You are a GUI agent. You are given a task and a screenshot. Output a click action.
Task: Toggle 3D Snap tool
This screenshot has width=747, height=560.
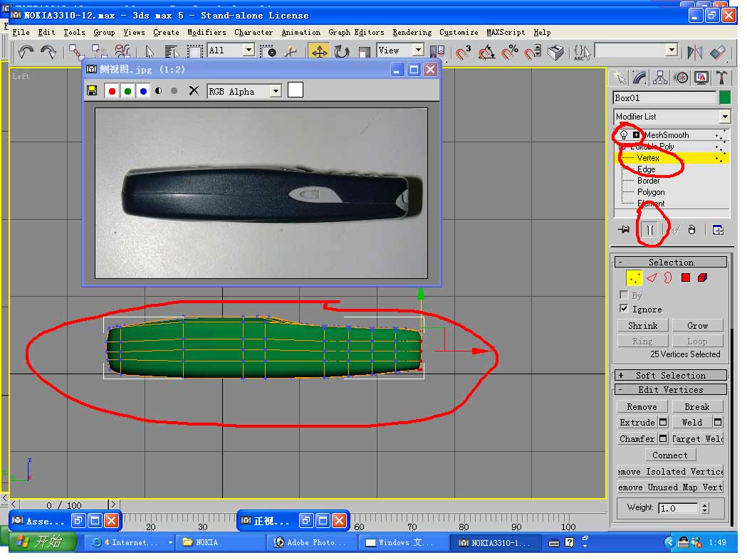(463, 51)
